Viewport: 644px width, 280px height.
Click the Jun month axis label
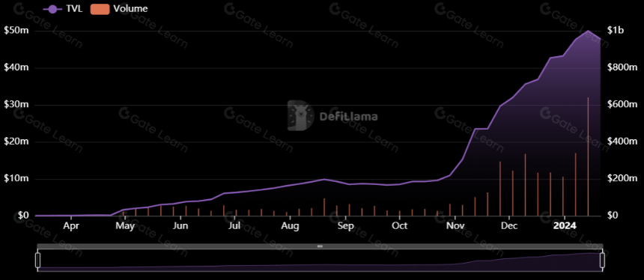tap(180, 226)
